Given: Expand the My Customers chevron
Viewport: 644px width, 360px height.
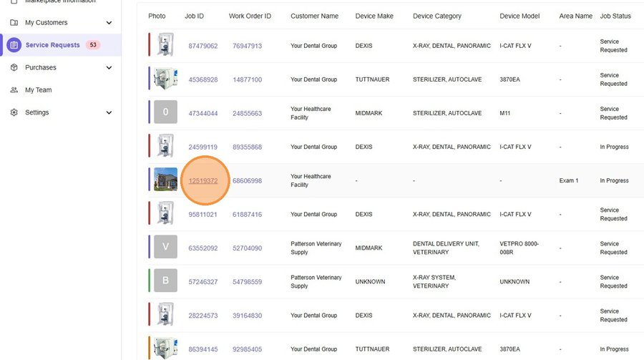Looking at the screenshot, I should pyautogui.click(x=109, y=23).
